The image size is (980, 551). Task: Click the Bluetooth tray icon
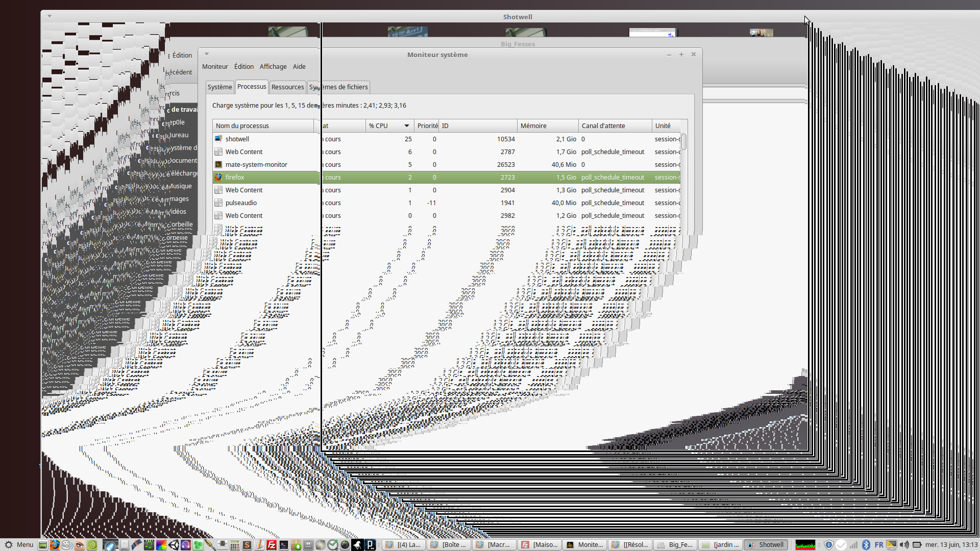point(866,545)
